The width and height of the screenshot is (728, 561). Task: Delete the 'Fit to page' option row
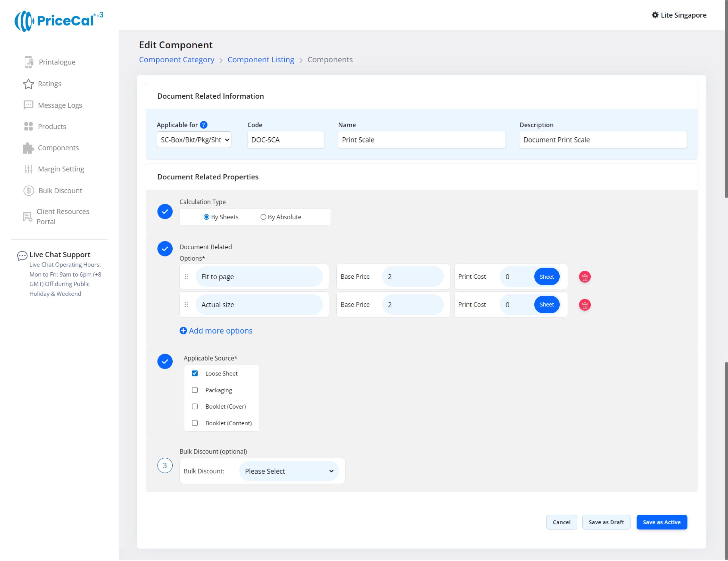[x=585, y=277]
